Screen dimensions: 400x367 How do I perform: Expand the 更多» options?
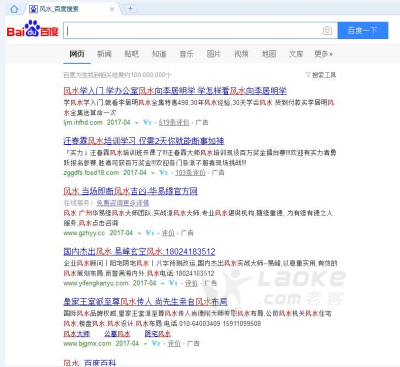pos(323,54)
